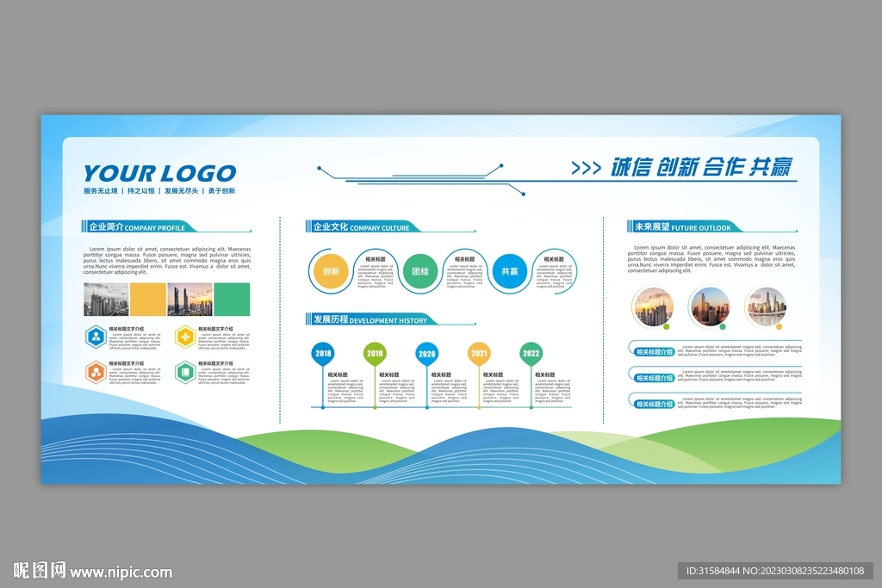Click the 勇于创新 tagline text
Image resolution: width=882 pixels, height=588 pixels.
click(221, 191)
